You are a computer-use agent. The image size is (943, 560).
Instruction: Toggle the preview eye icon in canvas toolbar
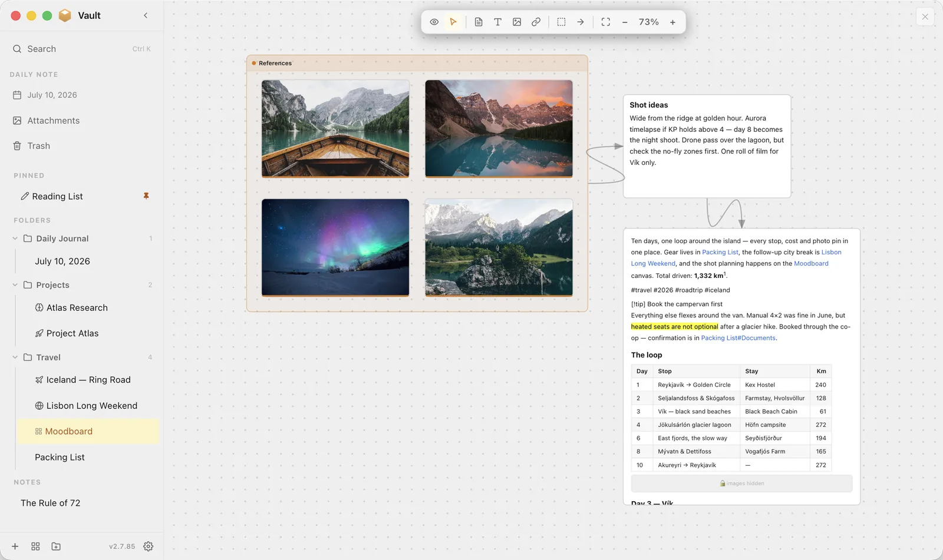coord(434,22)
